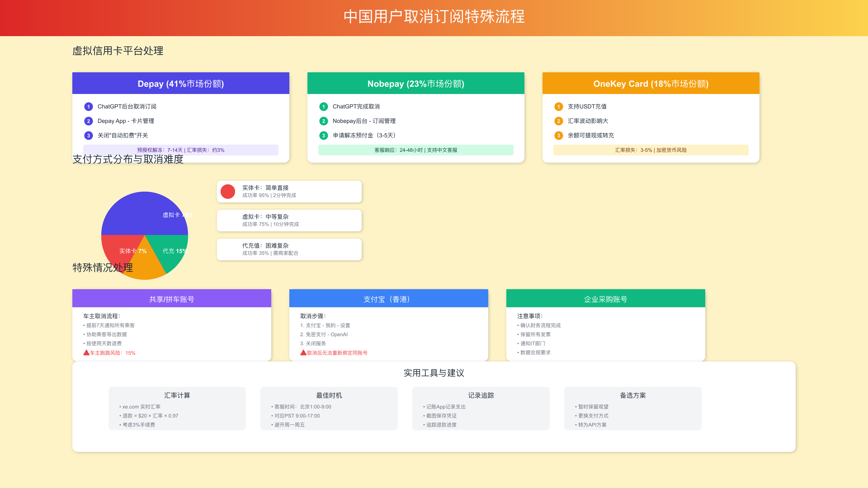Open the 备选方案 tool card

633,408
